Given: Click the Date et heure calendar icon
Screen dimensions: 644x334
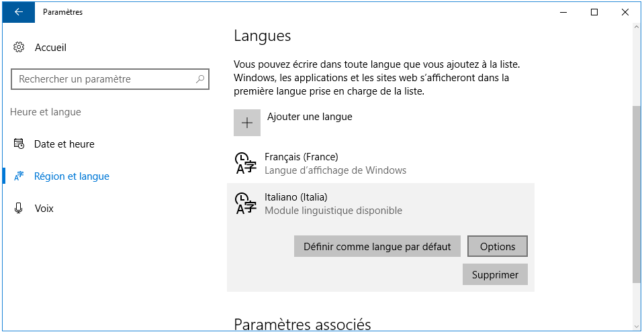Looking at the screenshot, I should pyautogui.click(x=19, y=144).
